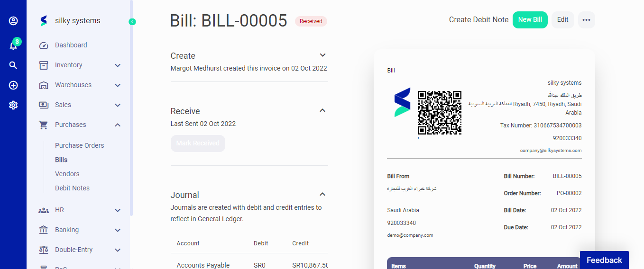Expand the Create section chevron
The image size is (644, 269).
322,55
